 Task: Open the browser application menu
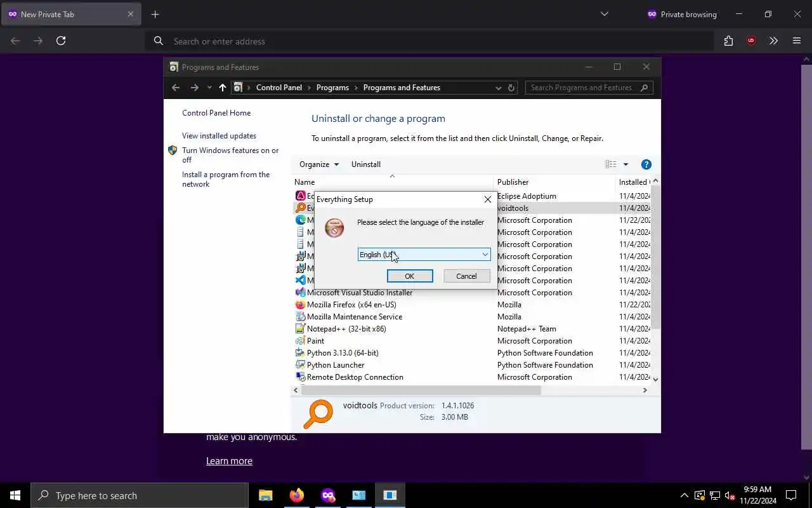click(x=797, y=41)
